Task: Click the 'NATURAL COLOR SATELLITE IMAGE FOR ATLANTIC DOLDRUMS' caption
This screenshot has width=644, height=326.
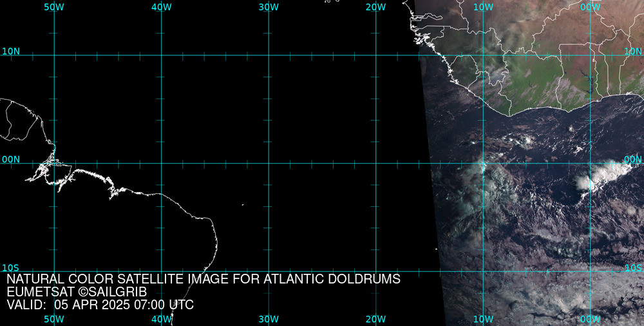Action: [x=204, y=279]
